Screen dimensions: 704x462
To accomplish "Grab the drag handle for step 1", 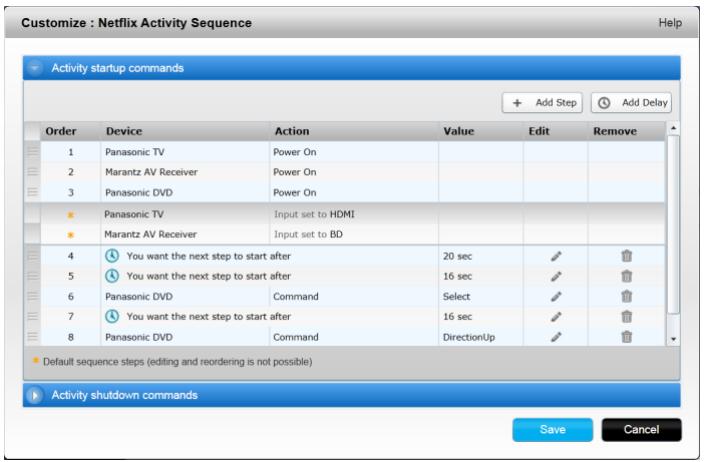I will [x=33, y=151].
